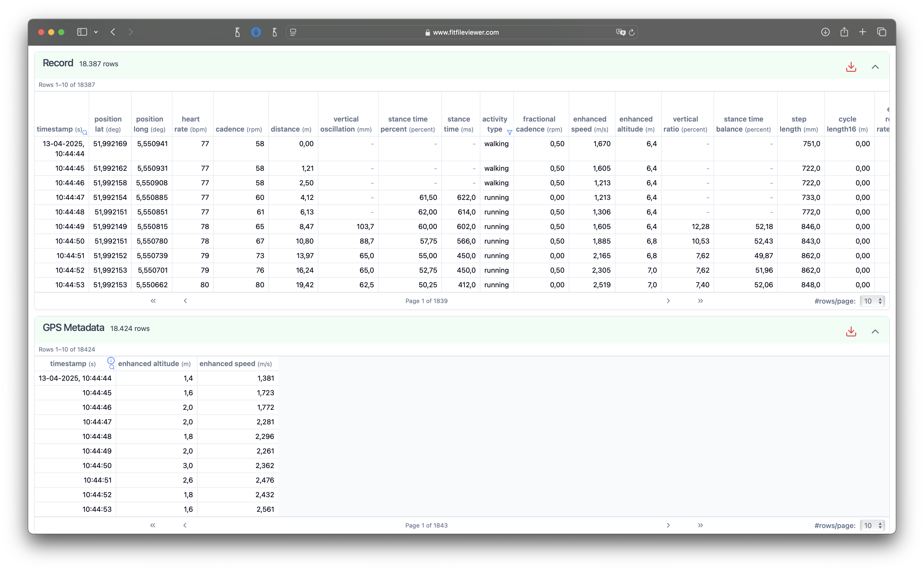Go to first page of GPS Metadata
This screenshot has width=924, height=571.
153,525
